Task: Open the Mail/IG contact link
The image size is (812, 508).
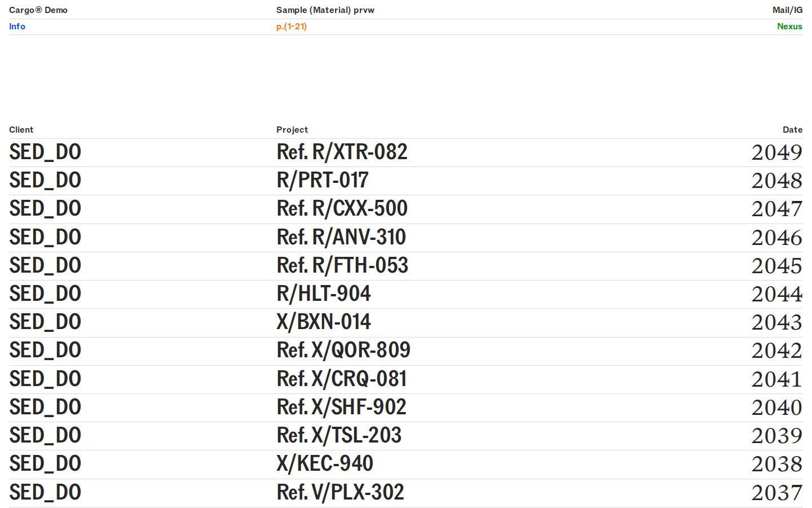Action: tap(787, 10)
